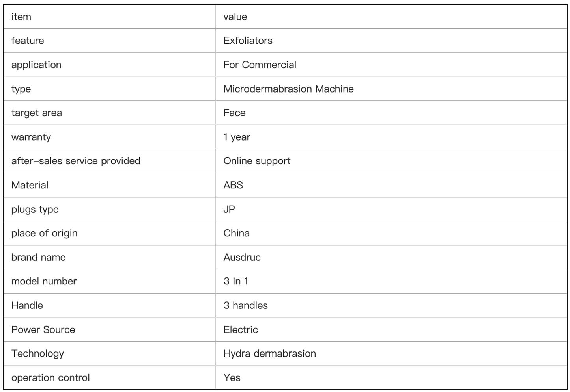Click the 'value' header cell
Viewport: 570px width, 392px height.
(391, 17)
